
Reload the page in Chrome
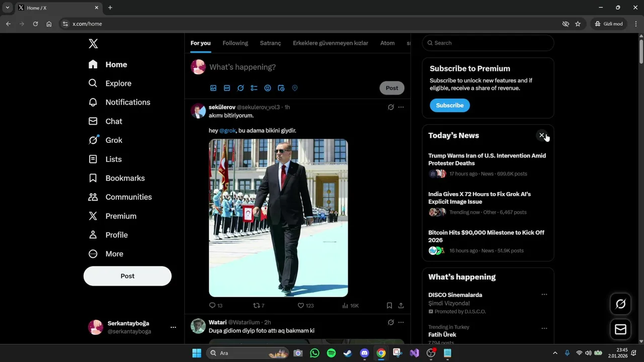click(x=35, y=24)
